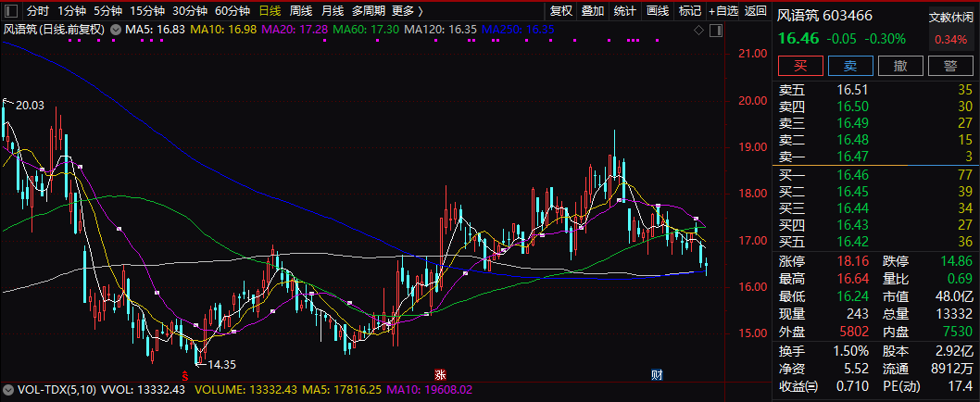This screenshot has height=402, width=980.
Task: Click the 跌停 14.86 value
Action: tap(957, 262)
